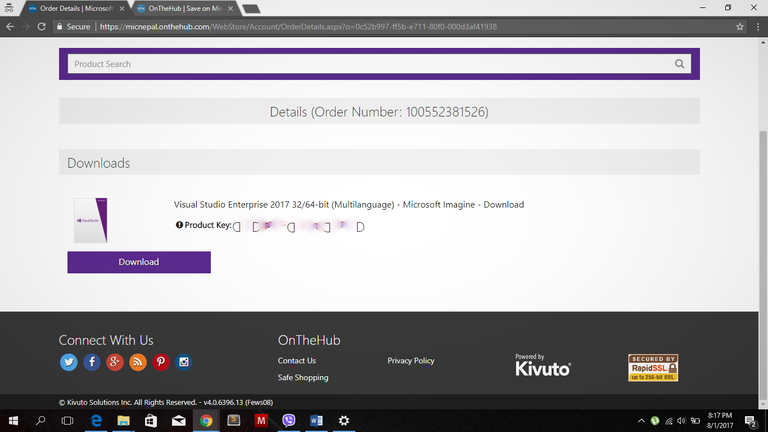Viewport: 768px width, 432px height.
Task: Open Safe Shopping link
Action: pyautogui.click(x=303, y=378)
